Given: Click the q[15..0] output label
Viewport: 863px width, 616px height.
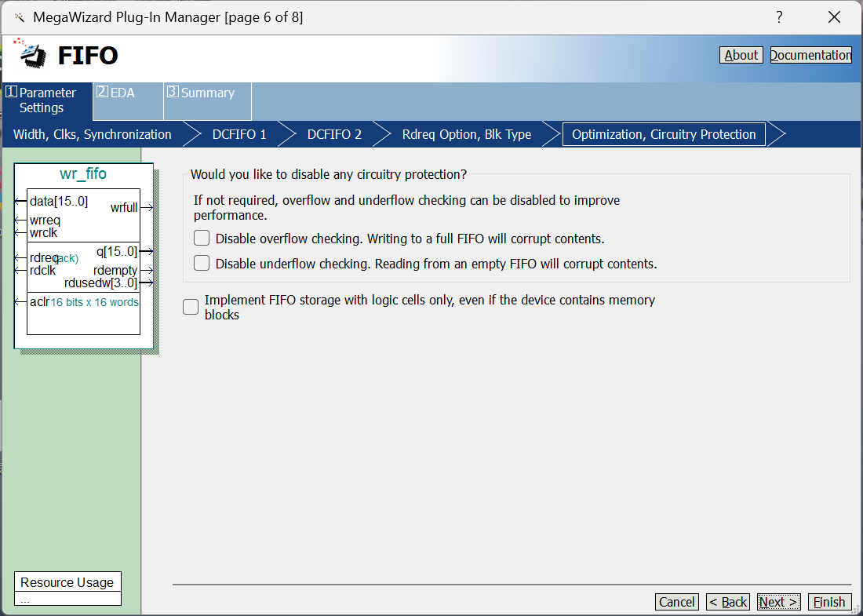Looking at the screenshot, I should click(x=117, y=251).
